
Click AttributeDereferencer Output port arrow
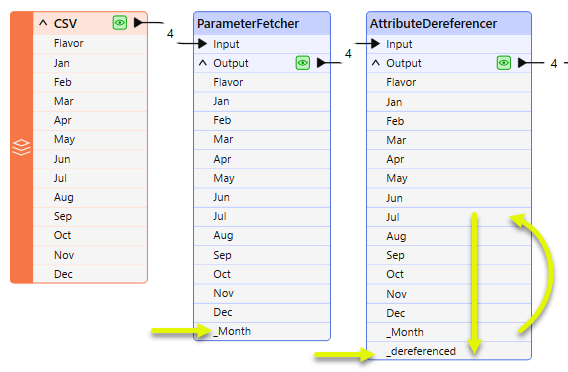tap(522, 63)
